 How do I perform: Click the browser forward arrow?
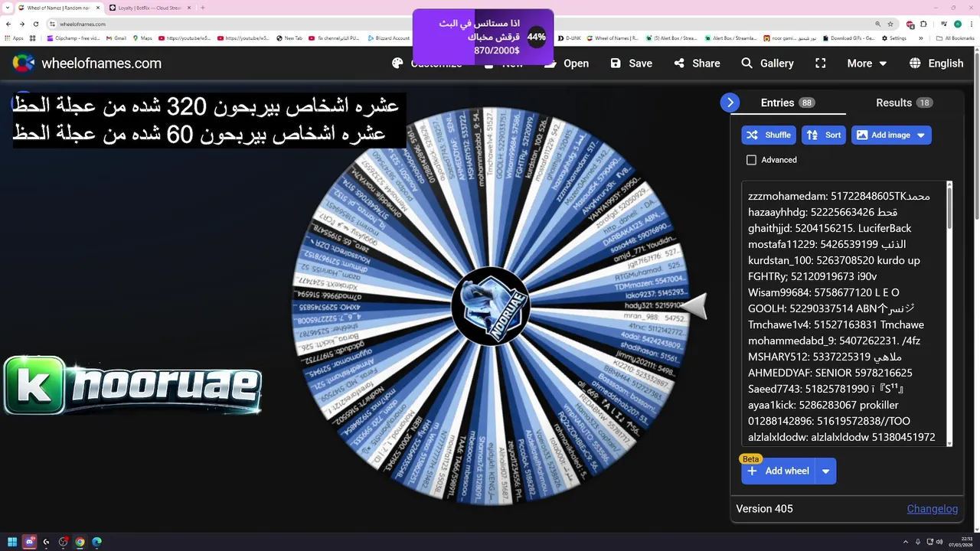[x=22, y=24]
